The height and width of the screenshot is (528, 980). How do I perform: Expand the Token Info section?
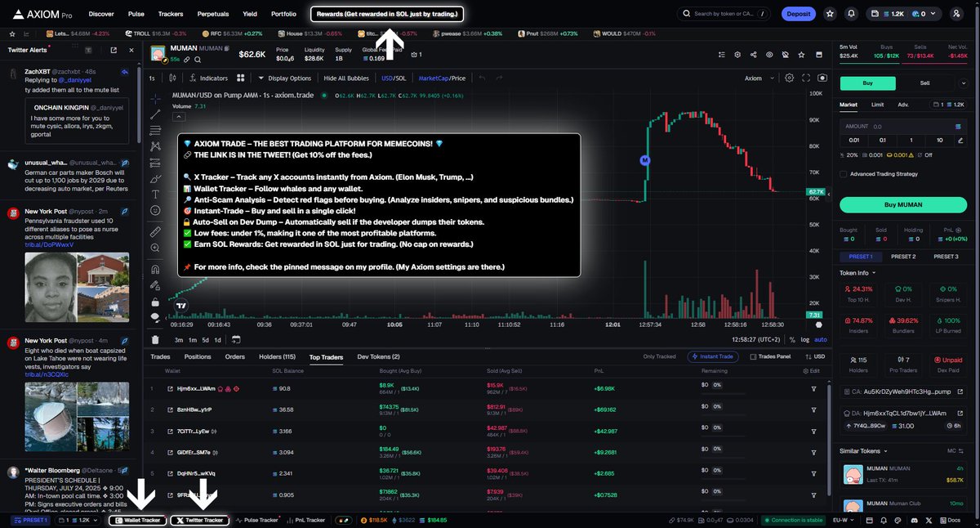pyautogui.click(x=859, y=272)
